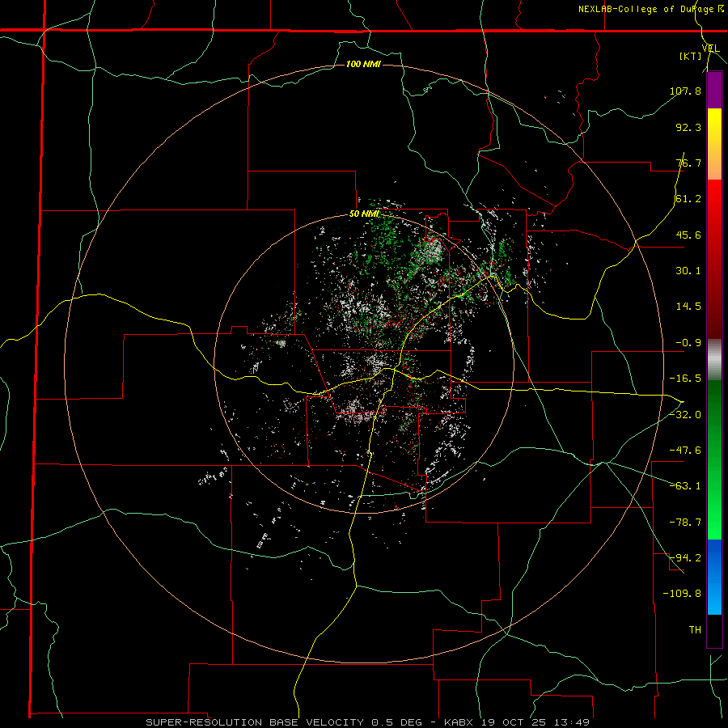Screen dimensions: 728x728
Task: Click the purple segment of the color bar
Action: tap(714, 91)
